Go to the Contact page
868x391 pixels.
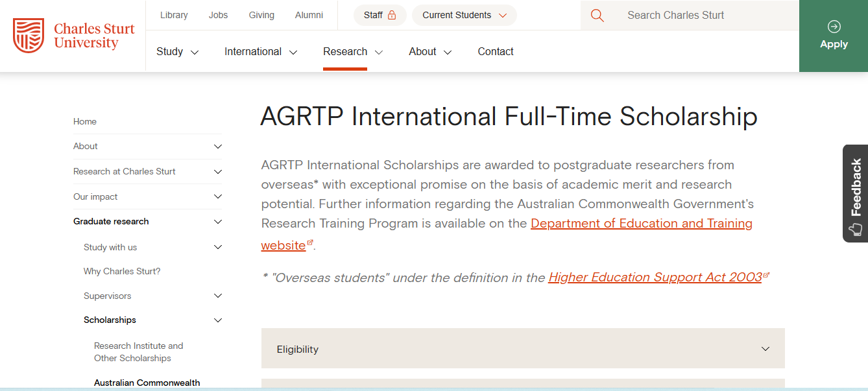pyautogui.click(x=496, y=51)
